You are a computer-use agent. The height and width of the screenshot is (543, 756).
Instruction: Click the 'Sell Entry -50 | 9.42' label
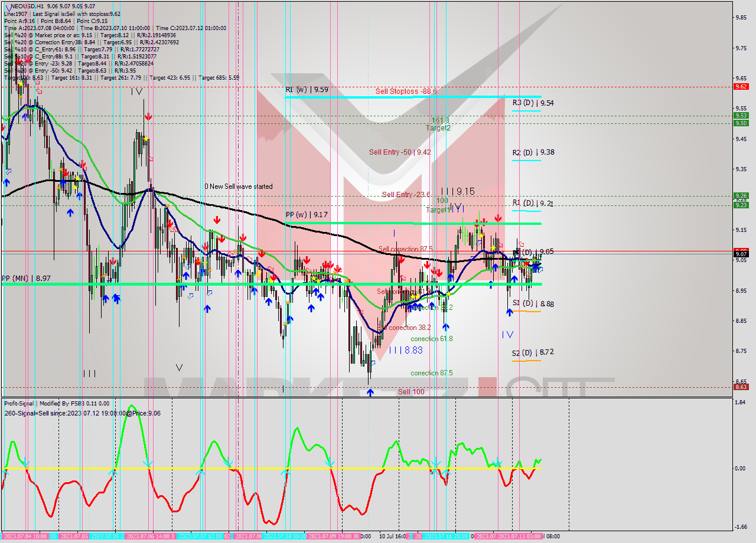tap(400, 152)
